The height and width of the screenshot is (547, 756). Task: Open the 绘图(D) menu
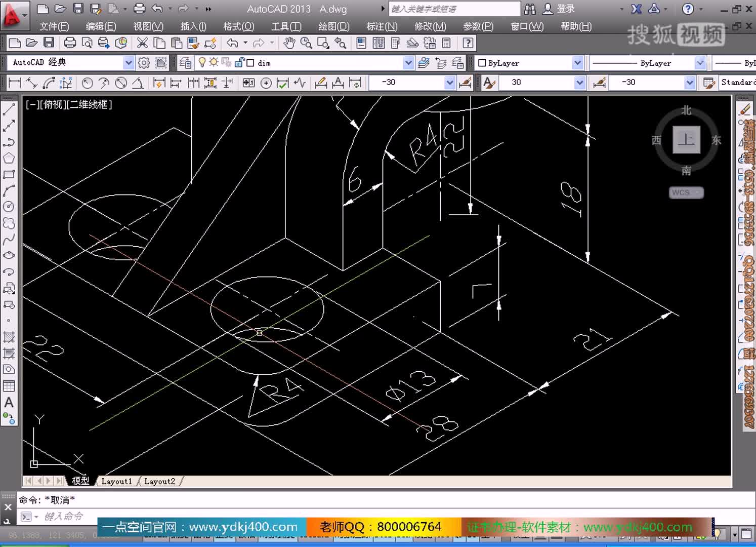(x=334, y=26)
